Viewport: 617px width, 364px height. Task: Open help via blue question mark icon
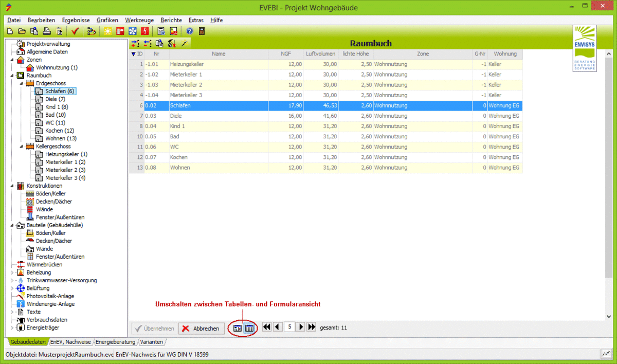pos(189,31)
